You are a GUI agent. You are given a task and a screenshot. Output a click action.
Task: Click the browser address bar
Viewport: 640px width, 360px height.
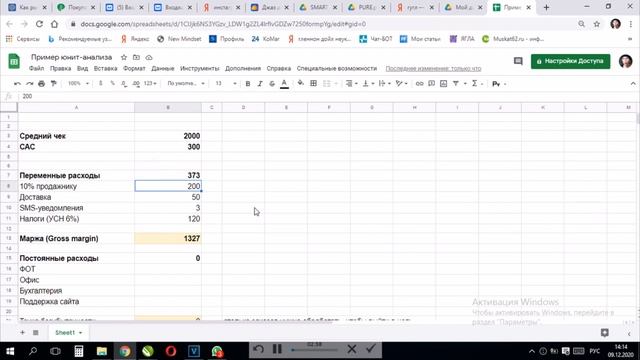322,24
